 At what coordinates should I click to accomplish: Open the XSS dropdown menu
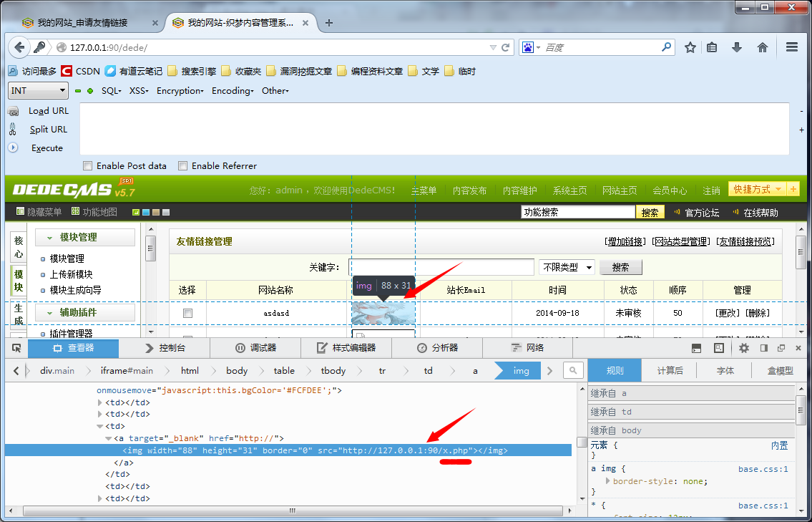pos(139,91)
